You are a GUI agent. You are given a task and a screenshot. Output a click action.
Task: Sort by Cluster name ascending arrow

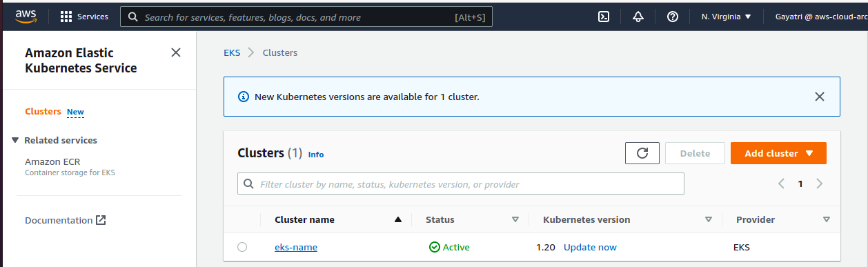click(x=397, y=220)
